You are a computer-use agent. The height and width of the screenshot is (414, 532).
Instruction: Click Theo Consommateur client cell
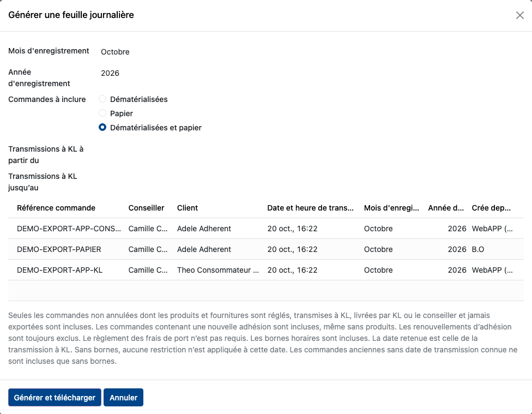[x=218, y=270]
